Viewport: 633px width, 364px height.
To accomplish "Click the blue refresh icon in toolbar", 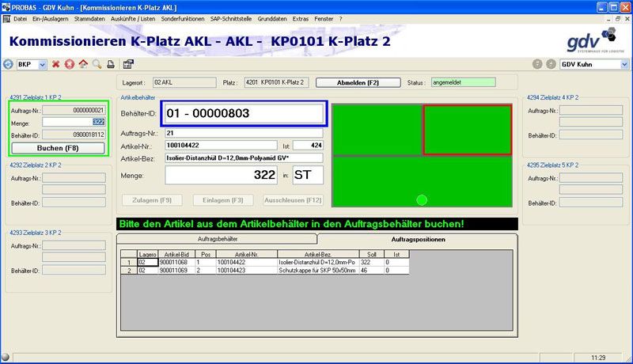I will 8,64.
